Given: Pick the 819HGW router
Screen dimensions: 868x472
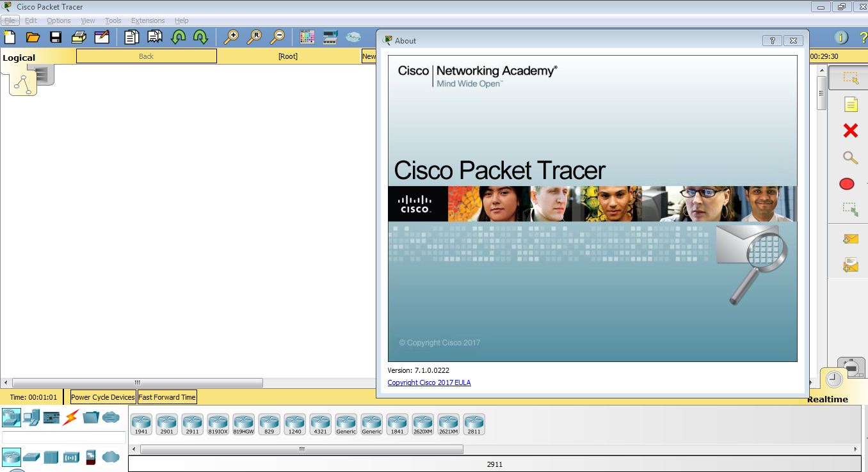Looking at the screenshot, I should (244, 425).
